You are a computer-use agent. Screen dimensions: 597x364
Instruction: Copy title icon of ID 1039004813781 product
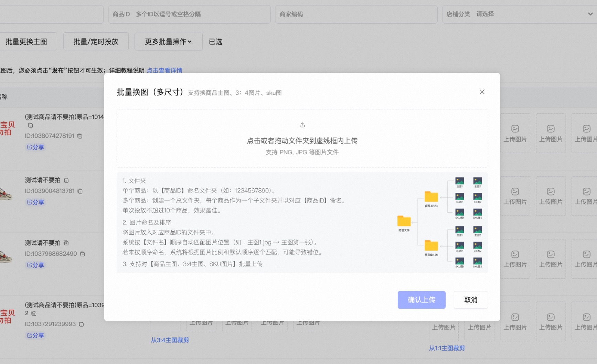pyautogui.click(x=66, y=180)
